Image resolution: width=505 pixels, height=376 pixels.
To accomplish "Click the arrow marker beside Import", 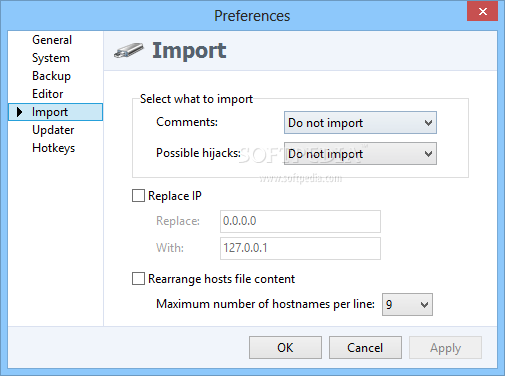I will 19,112.
